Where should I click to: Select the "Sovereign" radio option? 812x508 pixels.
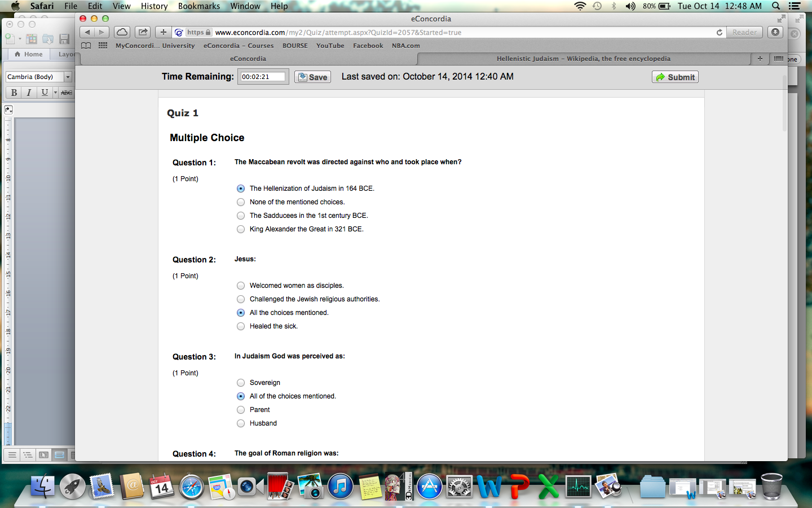tap(241, 383)
